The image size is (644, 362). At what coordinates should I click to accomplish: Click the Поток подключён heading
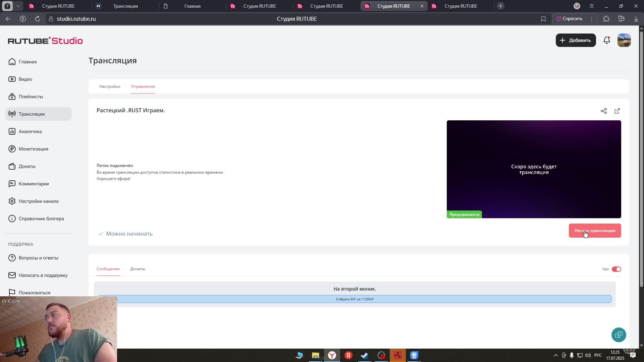(x=115, y=166)
